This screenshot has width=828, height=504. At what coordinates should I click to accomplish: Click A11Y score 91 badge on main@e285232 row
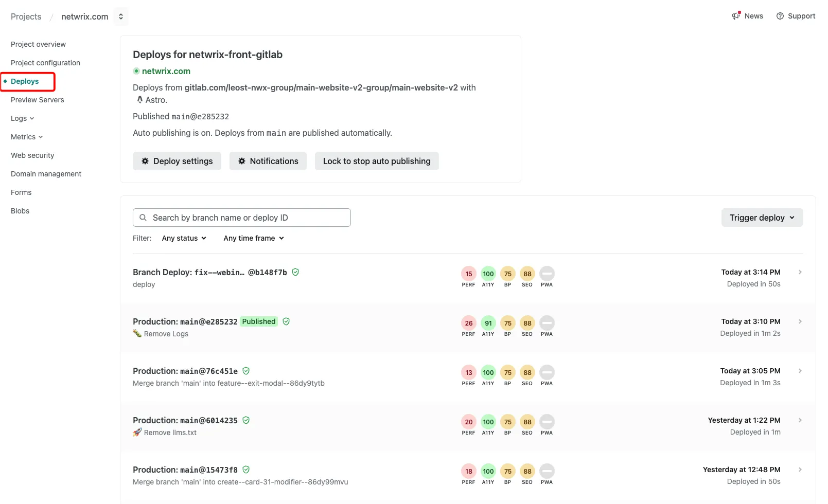[x=488, y=323]
